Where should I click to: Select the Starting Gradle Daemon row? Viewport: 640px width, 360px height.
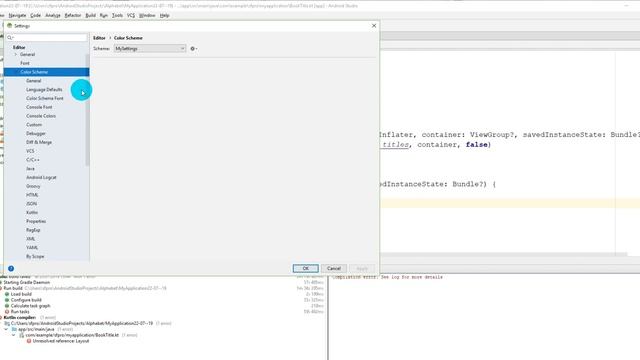click(27, 282)
